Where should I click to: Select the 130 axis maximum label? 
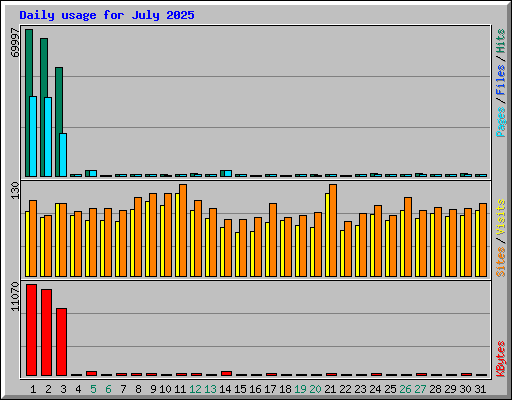15,190
